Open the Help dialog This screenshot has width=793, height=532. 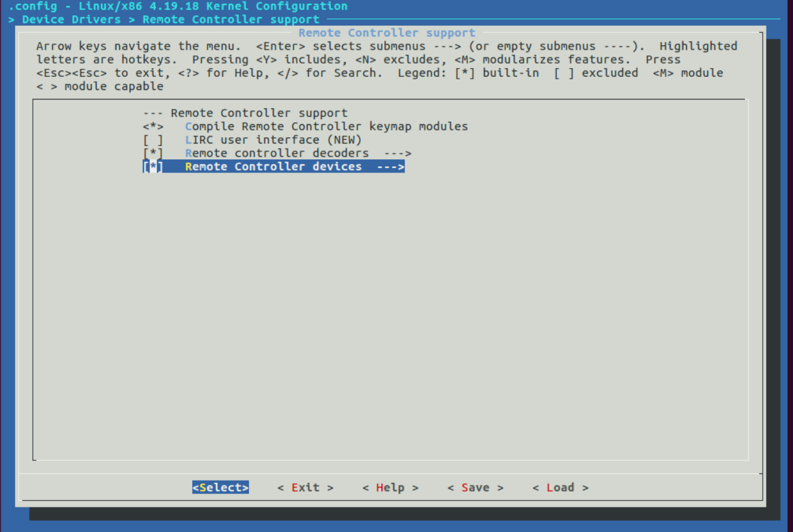[390, 487]
